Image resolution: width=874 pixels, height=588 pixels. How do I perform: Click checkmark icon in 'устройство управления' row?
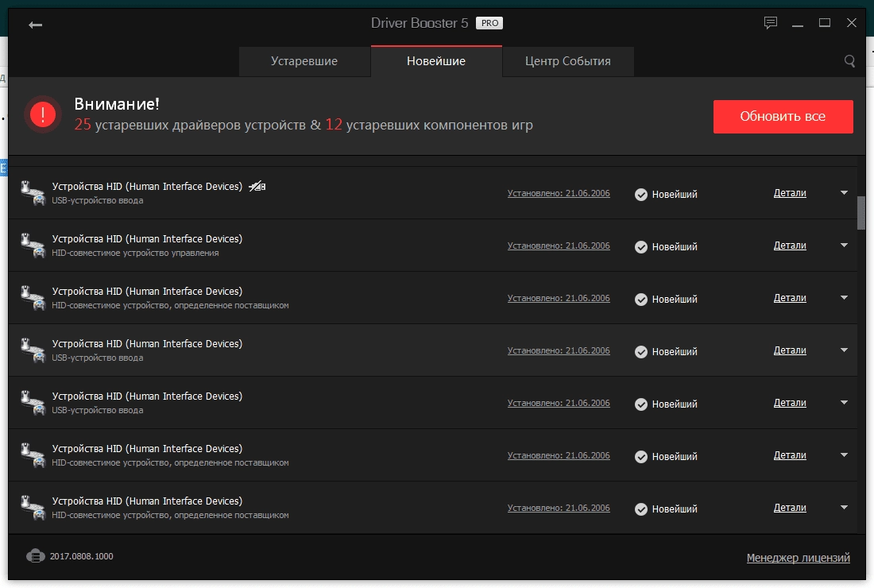click(641, 246)
